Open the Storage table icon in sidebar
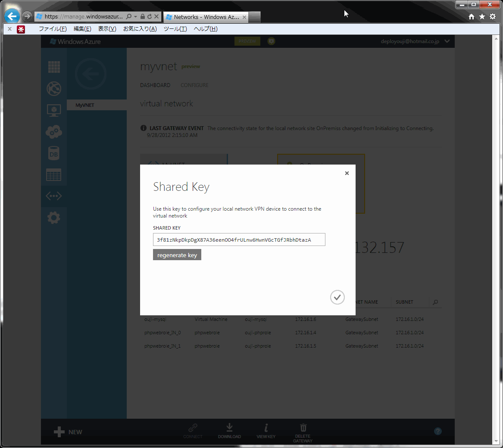This screenshot has height=448, width=503. tap(53, 175)
